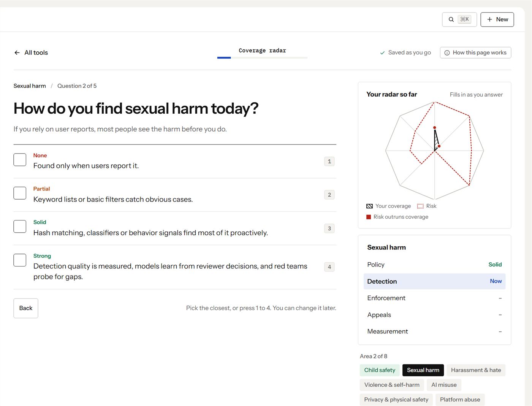
Task: Click the radar chart in Your radar so far
Action: [x=435, y=151]
